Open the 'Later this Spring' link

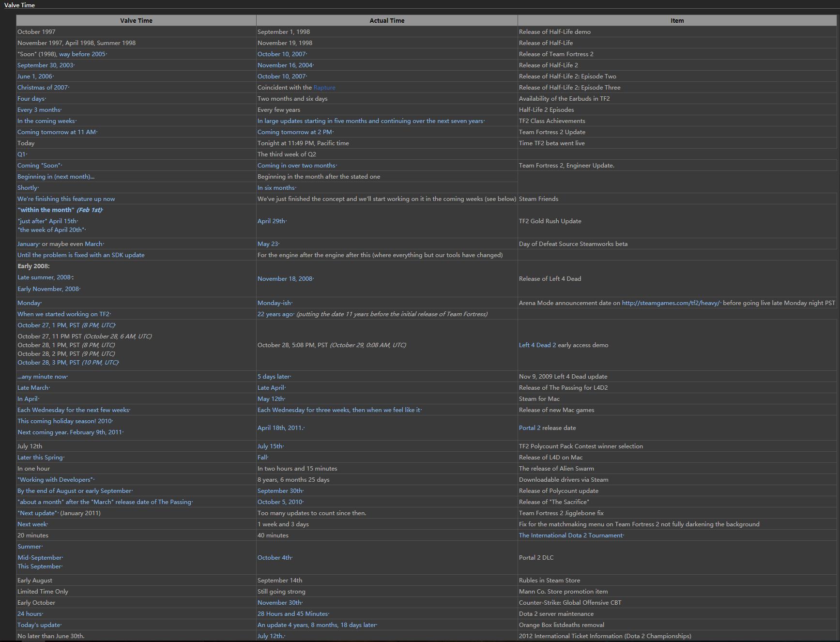click(x=40, y=458)
